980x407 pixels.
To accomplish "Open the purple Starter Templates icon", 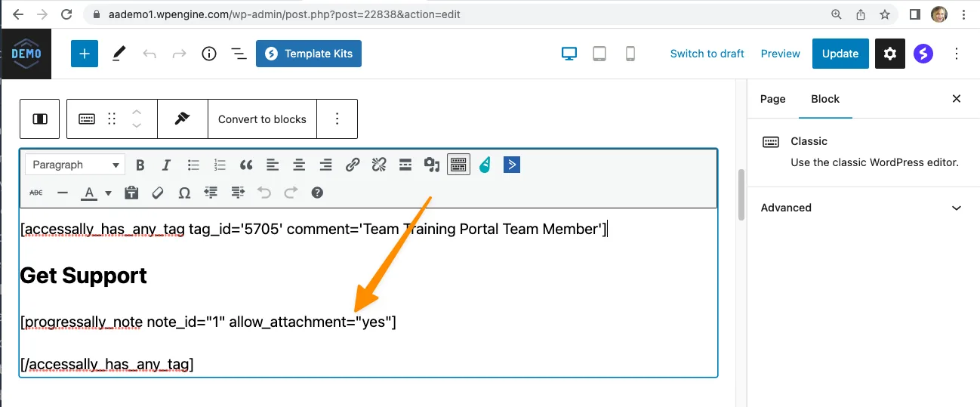I will coord(923,54).
